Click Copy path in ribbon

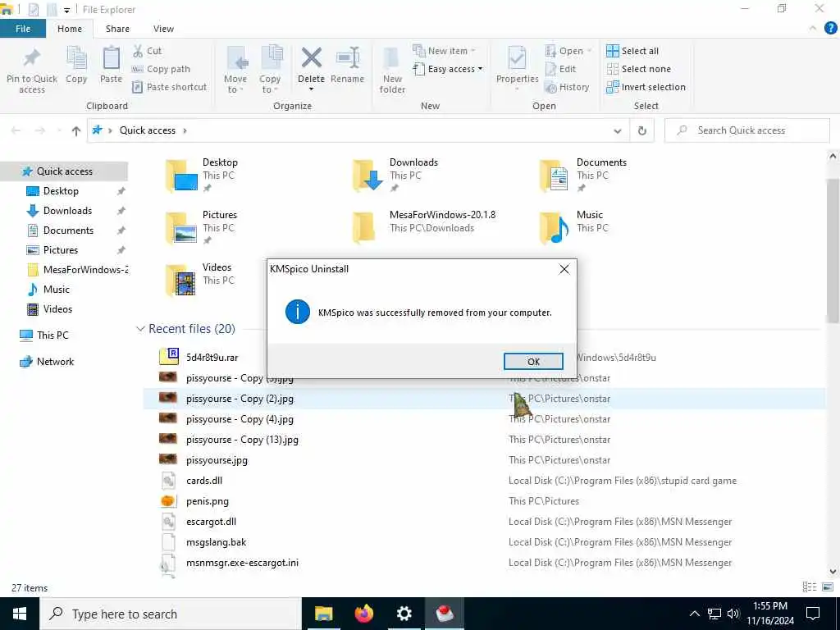(161, 69)
